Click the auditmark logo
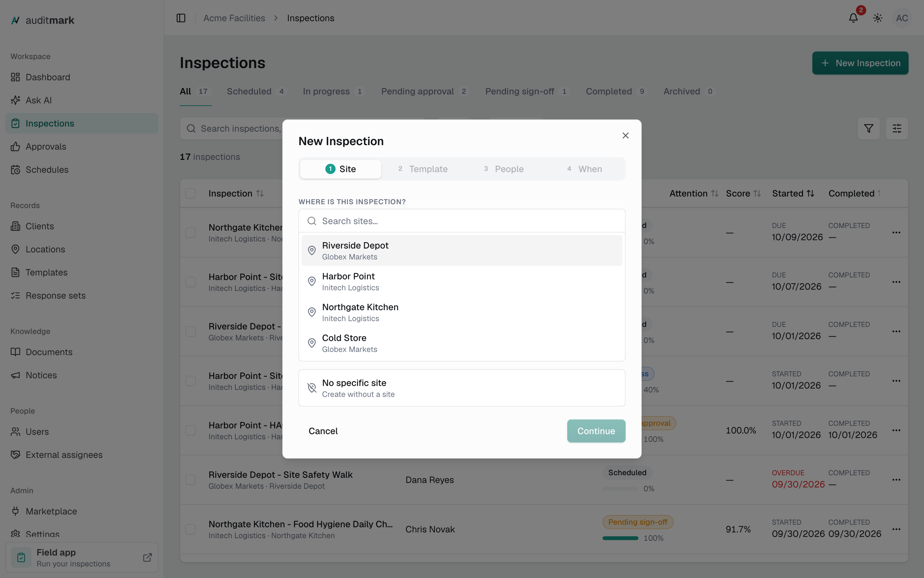The image size is (924, 578). (x=43, y=20)
